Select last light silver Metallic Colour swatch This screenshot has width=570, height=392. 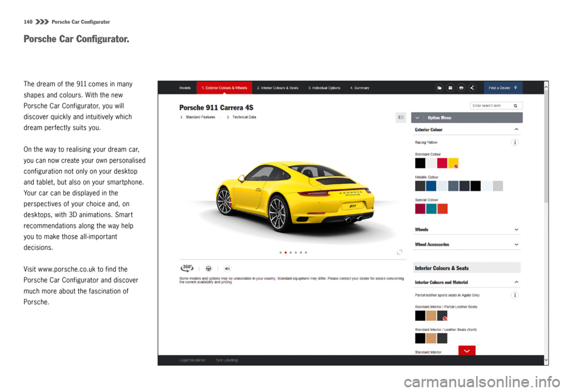(498, 186)
